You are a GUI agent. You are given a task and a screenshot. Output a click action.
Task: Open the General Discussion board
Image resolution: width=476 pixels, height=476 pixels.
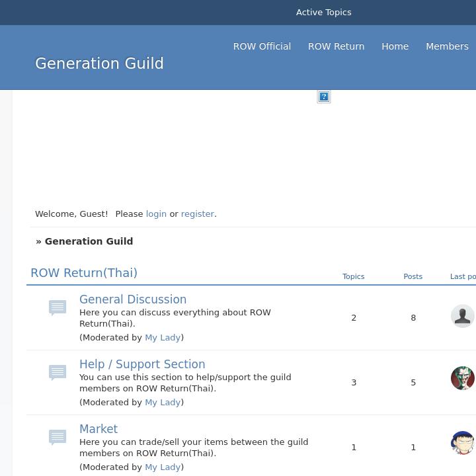tap(133, 299)
